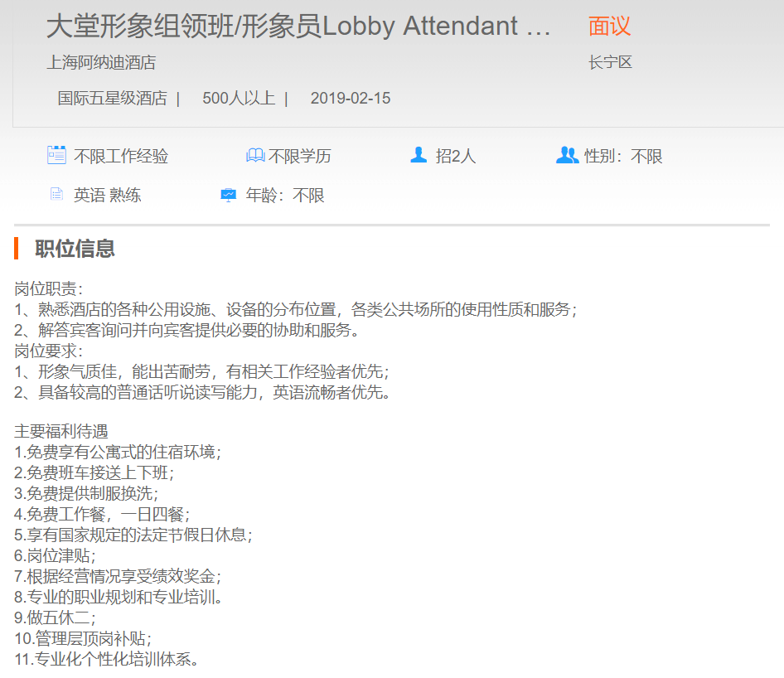Click the 500人以上 company size label

(x=238, y=99)
